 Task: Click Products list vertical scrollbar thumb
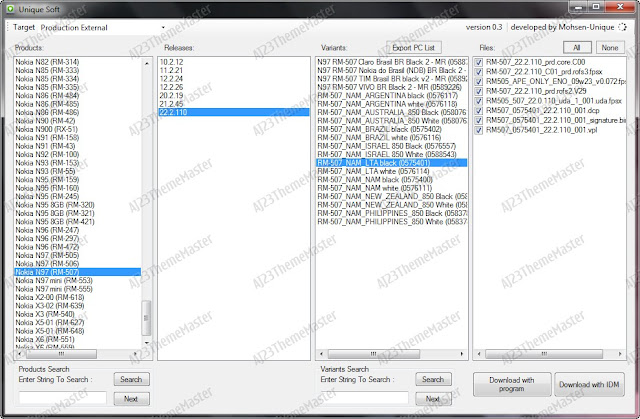pos(146,318)
